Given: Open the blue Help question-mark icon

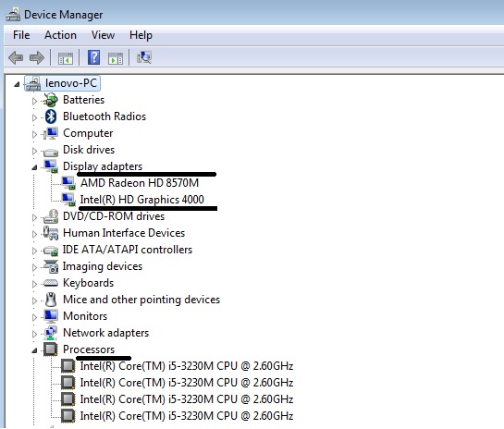Looking at the screenshot, I should tap(93, 57).
